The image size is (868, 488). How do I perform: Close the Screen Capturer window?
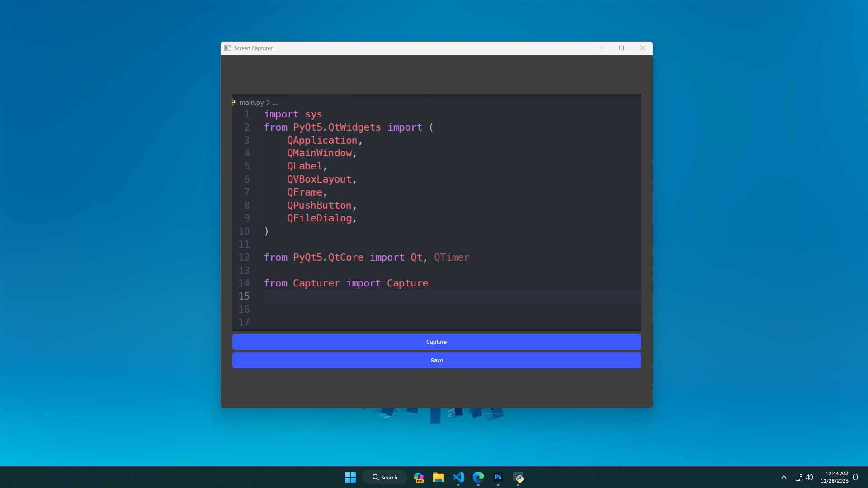[642, 48]
